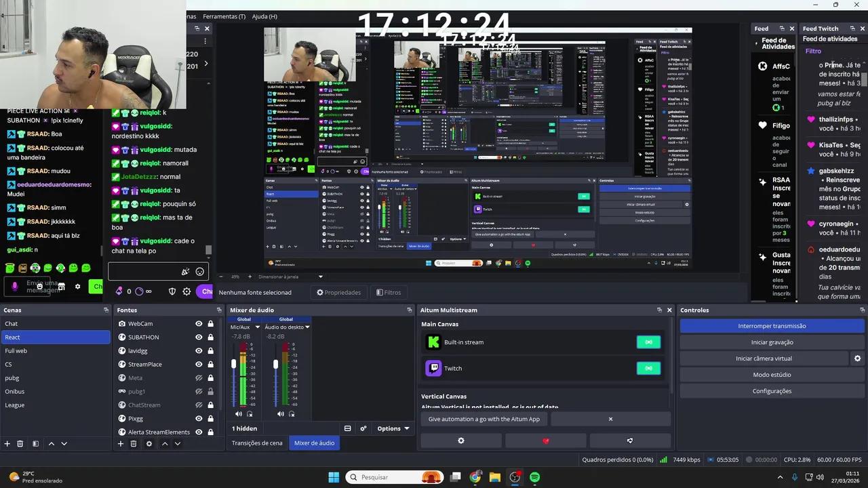
Task: Open virtual camera settings gear
Action: tap(857, 359)
